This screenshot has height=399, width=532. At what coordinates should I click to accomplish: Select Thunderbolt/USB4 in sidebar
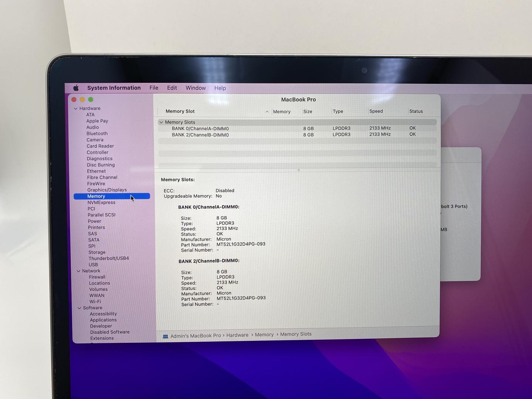tap(109, 259)
